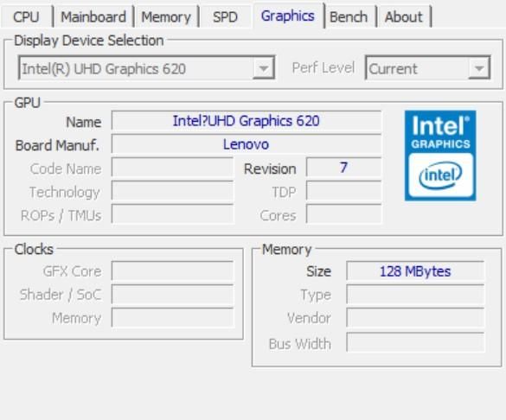
Task: Click the Revision value 7
Action: click(343, 168)
